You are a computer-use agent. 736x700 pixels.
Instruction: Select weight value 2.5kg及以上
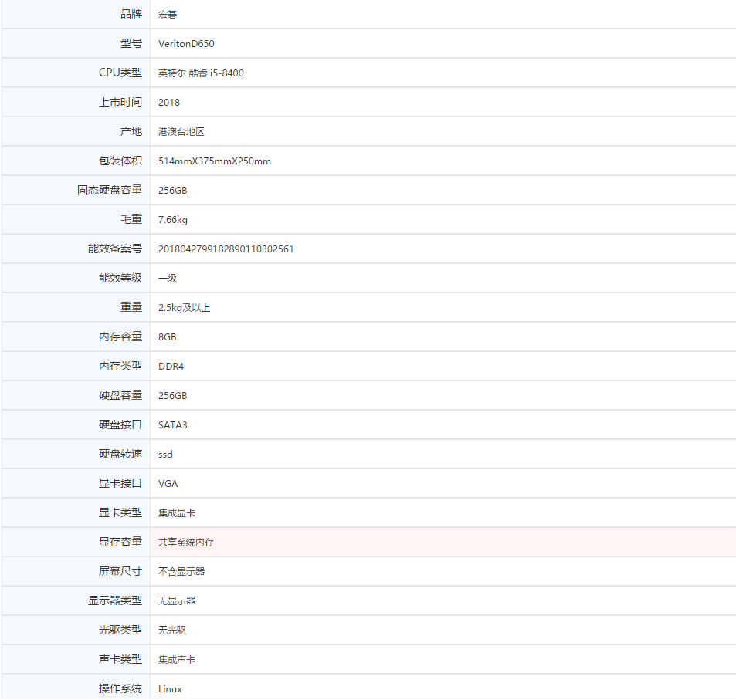click(184, 308)
